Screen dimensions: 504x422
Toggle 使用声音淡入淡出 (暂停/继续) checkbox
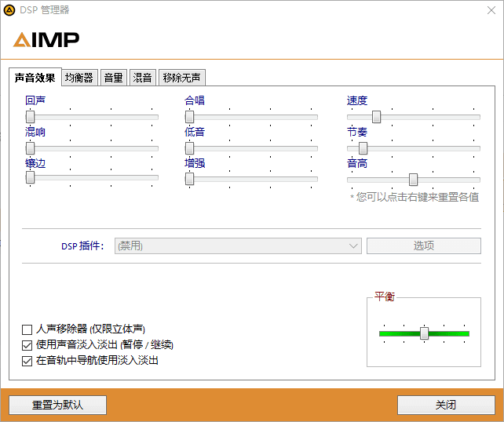[27, 345]
